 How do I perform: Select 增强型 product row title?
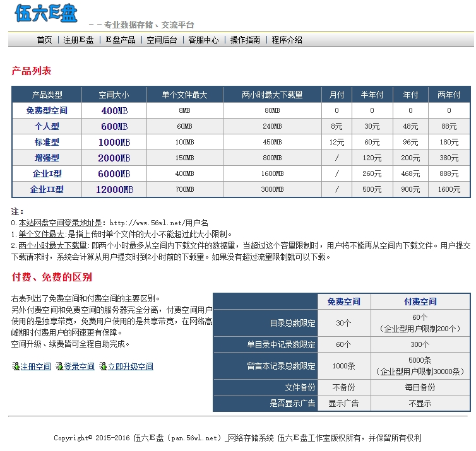[x=47, y=158]
